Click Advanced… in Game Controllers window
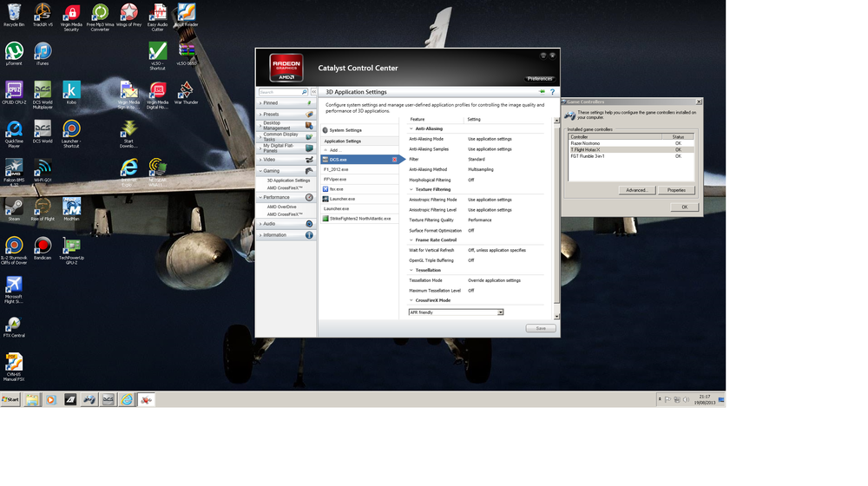868x486 pixels. [636, 190]
